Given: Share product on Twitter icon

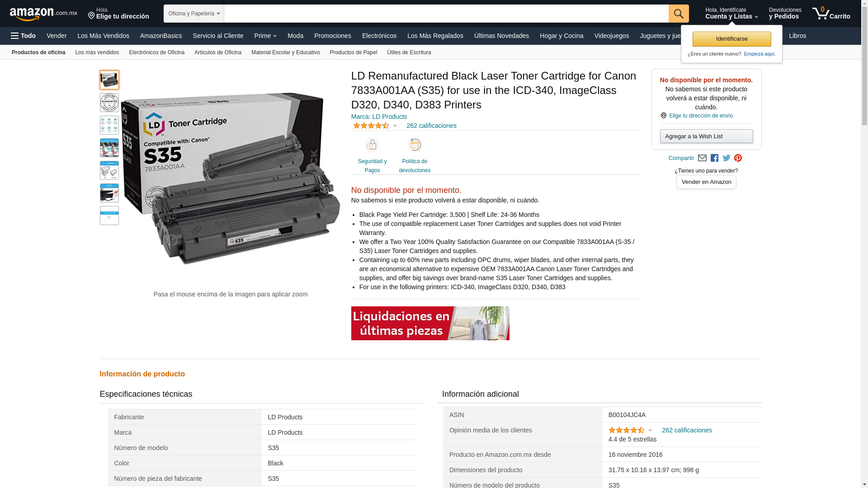Looking at the screenshot, I should coord(726,158).
